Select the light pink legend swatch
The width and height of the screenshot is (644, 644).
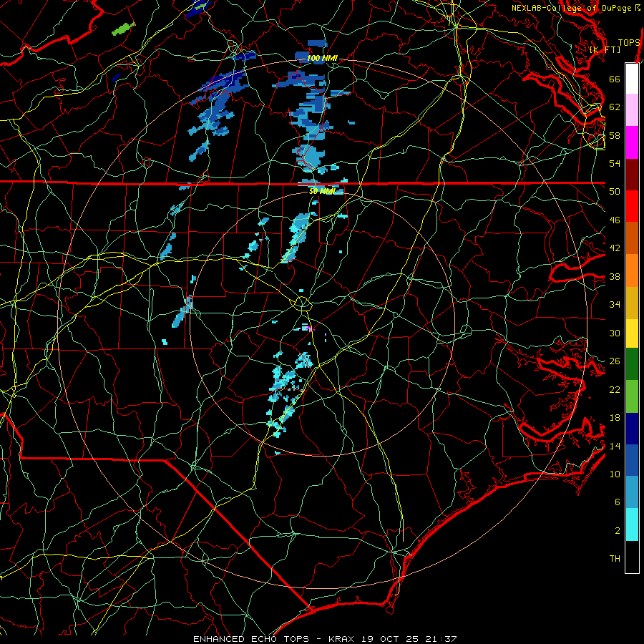point(632,110)
